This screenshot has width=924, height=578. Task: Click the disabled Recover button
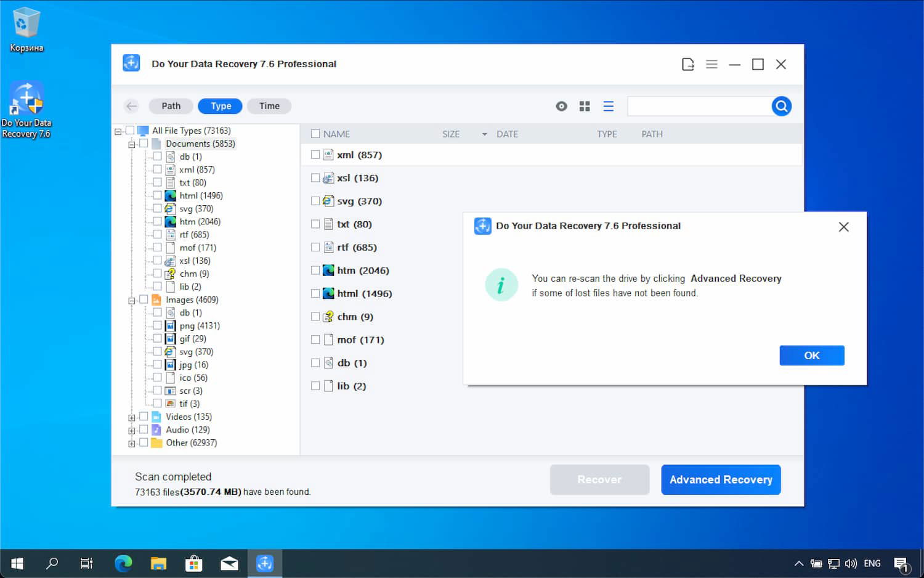pos(599,479)
